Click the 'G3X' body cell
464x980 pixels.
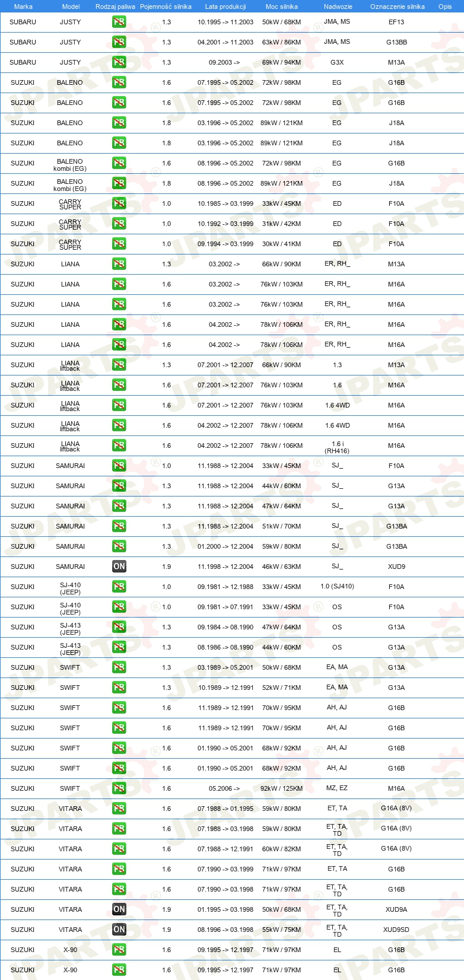click(x=337, y=62)
